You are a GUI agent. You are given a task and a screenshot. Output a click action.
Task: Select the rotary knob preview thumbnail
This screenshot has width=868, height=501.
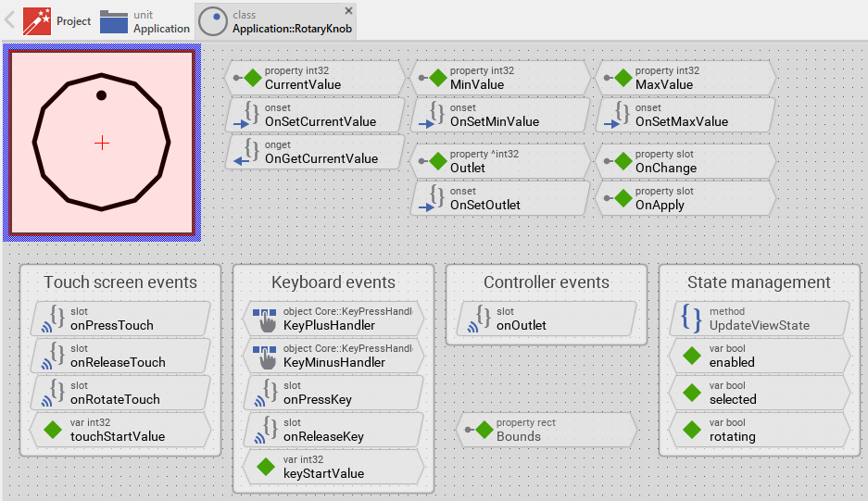[102, 142]
